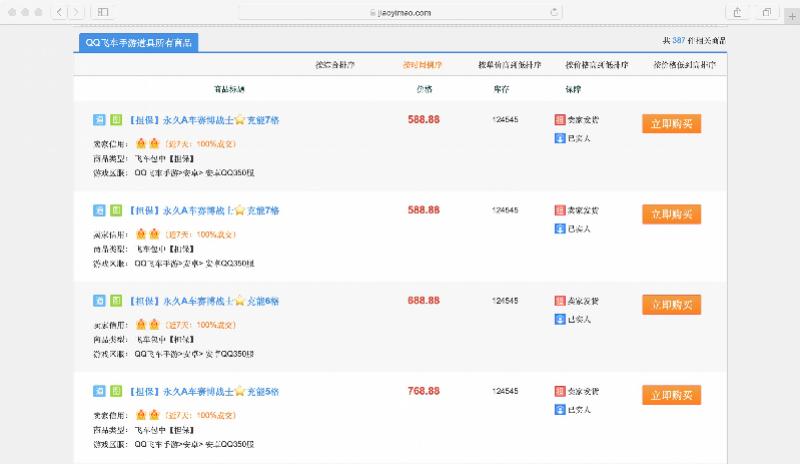Click the red 卖家发货 icon on 688.88 row
This screenshot has width=800, height=464.
coord(560,301)
